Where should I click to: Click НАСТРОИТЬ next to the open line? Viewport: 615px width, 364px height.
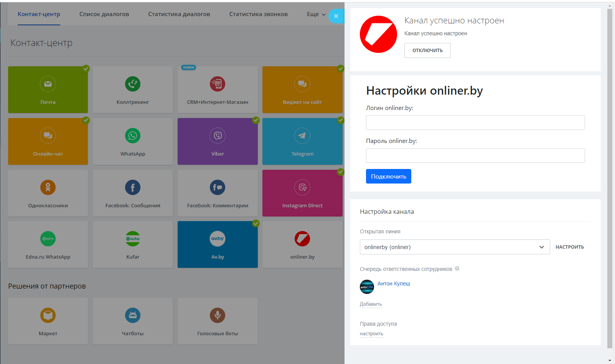point(570,247)
